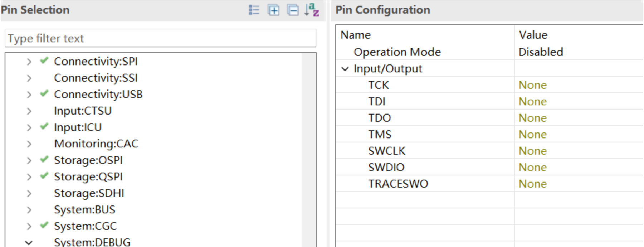Click the None value for SWDIO

click(533, 167)
